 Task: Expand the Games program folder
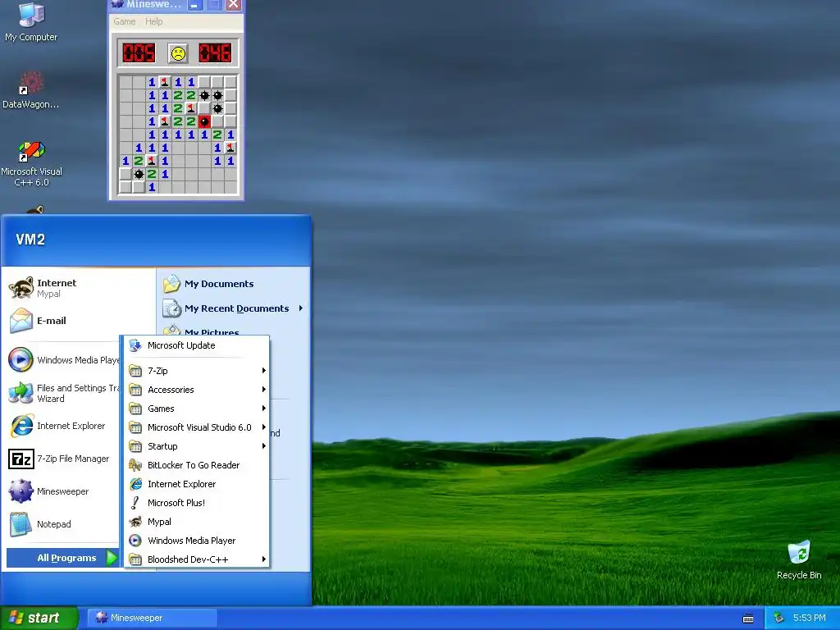pyautogui.click(x=197, y=409)
